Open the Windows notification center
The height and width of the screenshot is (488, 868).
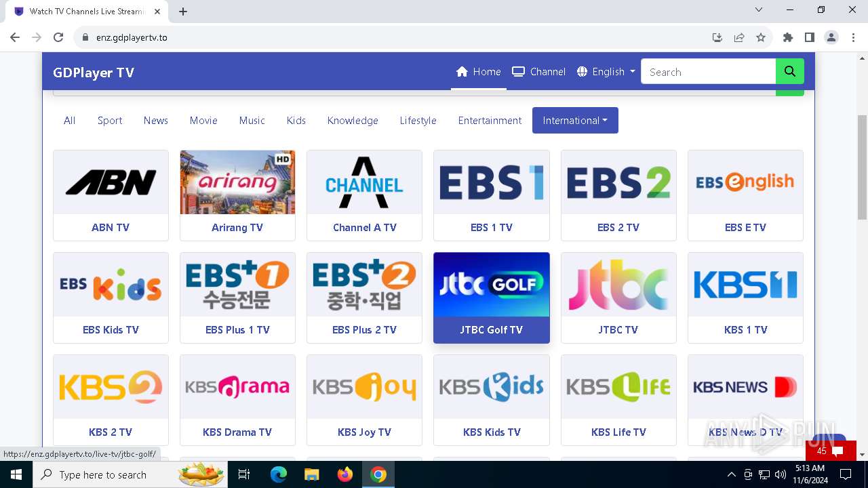coord(845,474)
